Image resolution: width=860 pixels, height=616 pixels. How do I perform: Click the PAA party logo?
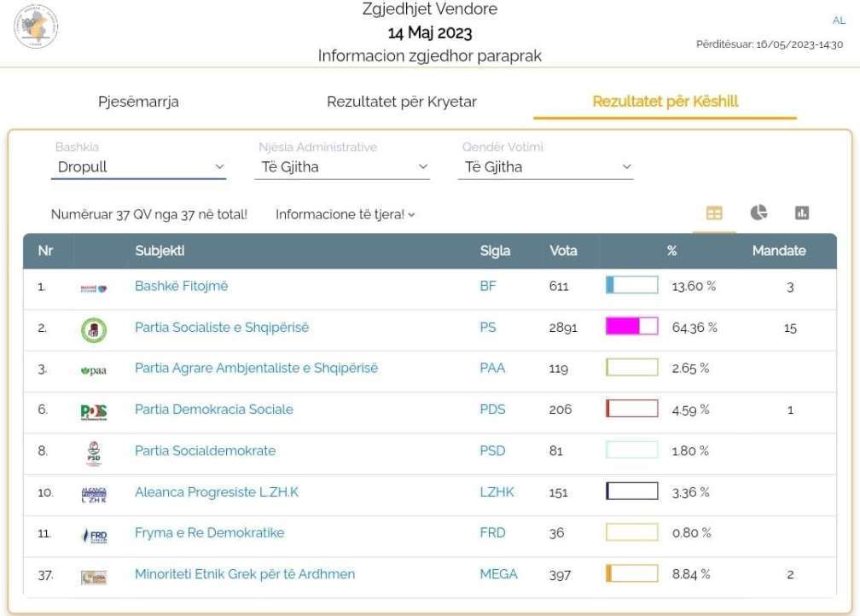pyautogui.click(x=94, y=370)
